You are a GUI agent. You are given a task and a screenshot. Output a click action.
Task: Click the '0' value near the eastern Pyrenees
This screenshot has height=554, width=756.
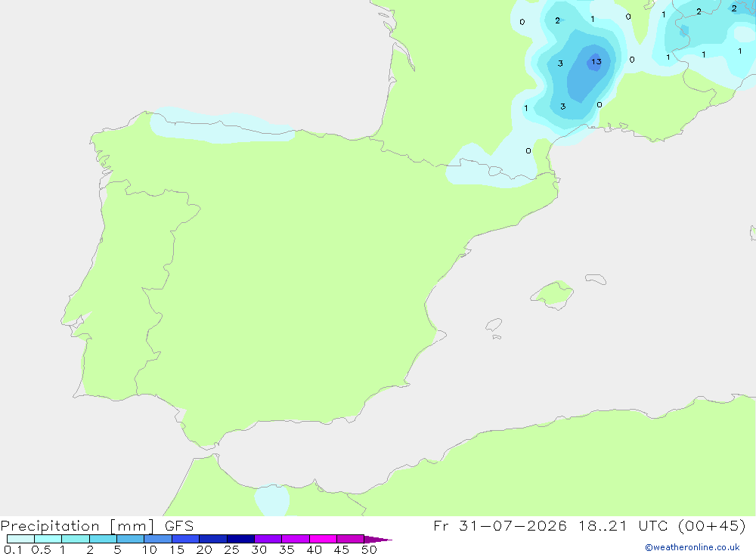528,151
